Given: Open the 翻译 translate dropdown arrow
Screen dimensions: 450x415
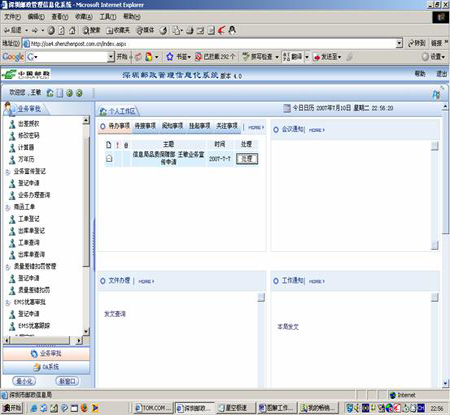Looking at the screenshot, I should coord(307,57).
